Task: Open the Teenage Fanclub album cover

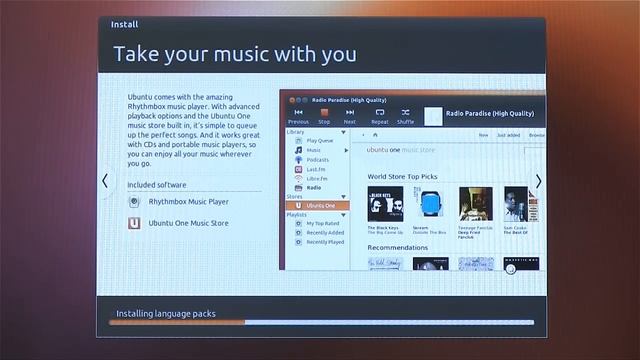Action: pyautogui.click(x=476, y=204)
